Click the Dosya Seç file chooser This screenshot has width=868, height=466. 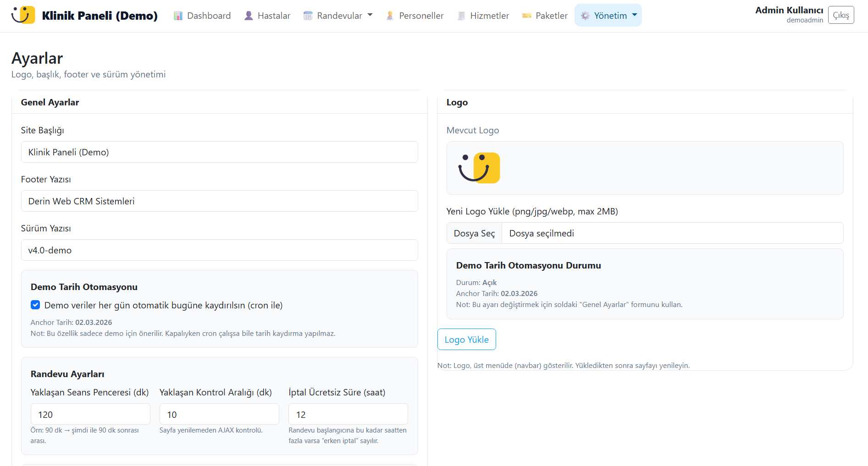point(474,233)
